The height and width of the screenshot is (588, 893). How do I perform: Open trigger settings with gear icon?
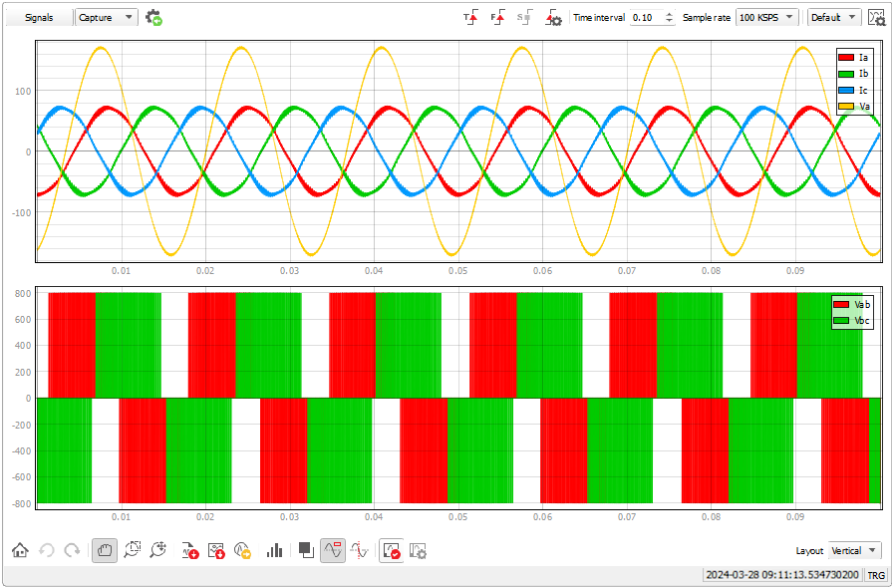[x=553, y=18]
